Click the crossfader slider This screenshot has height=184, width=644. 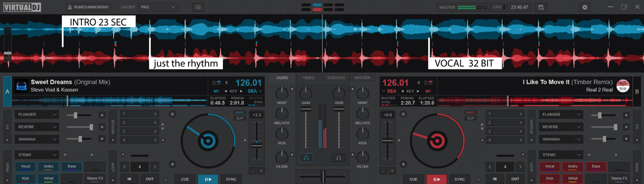(x=323, y=174)
